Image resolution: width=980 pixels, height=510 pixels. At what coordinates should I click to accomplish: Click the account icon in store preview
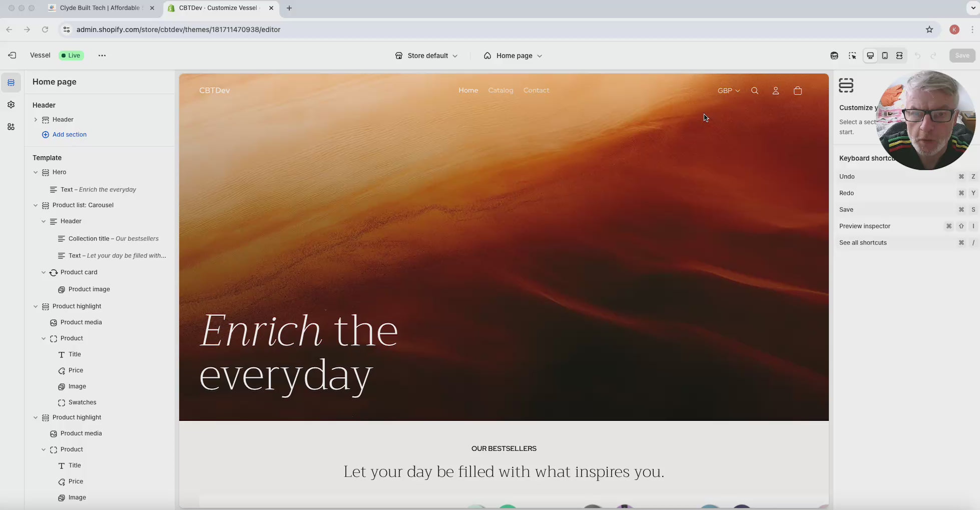(776, 91)
